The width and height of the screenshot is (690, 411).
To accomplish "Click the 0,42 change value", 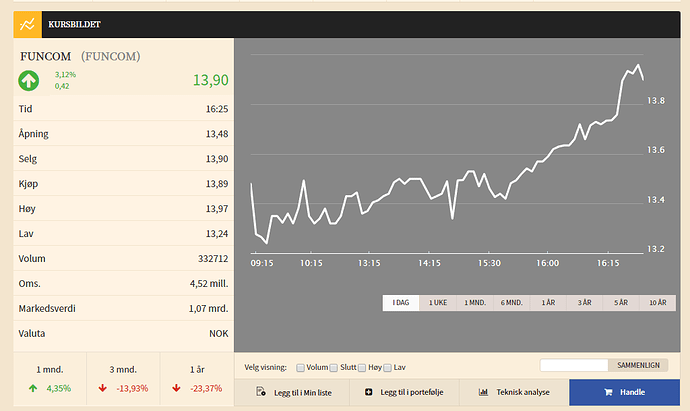I will (62, 86).
